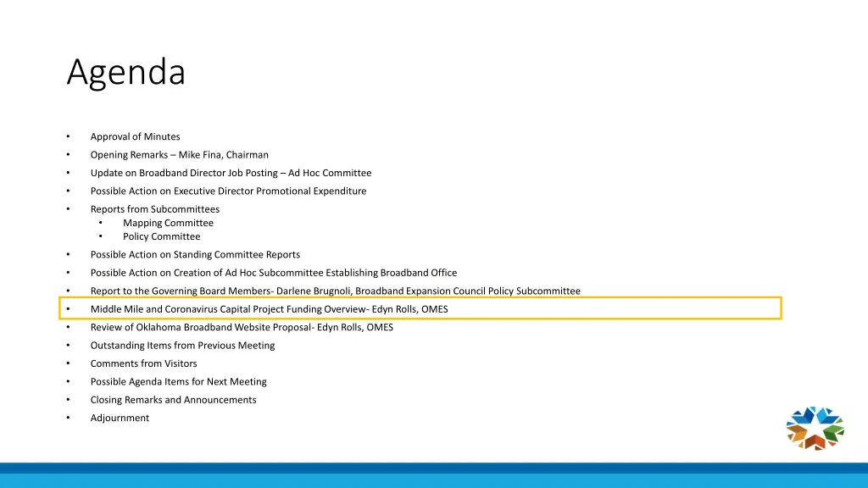Click Executive Director Promotional Expenditure item

click(228, 191)
